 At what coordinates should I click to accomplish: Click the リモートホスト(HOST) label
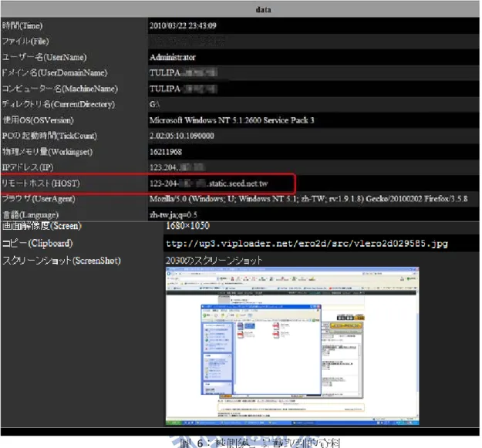(41, 184)
